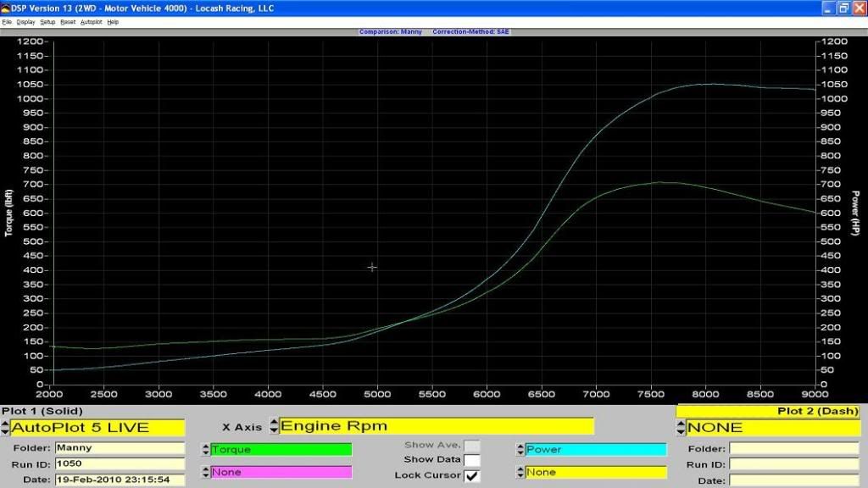Click the DSP application icon in title bar
Screen dimensions: 868x488
(5, 8)
